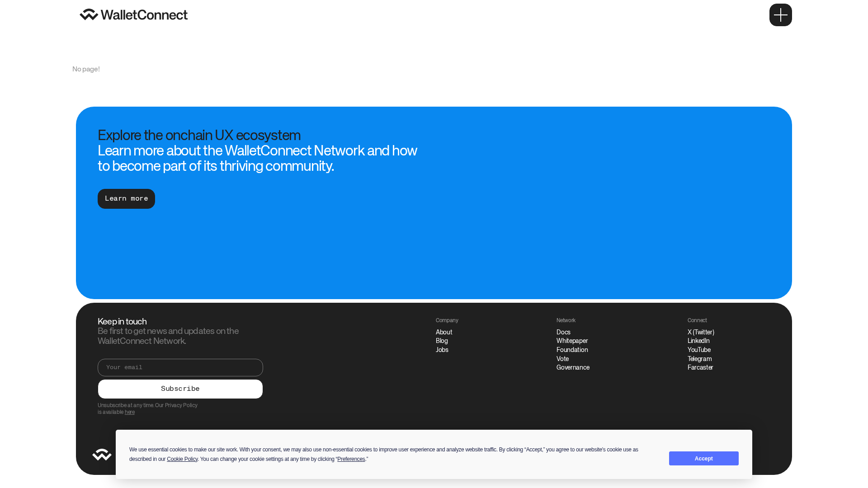Click the 'No page!' text
The image size is (868, 488).
(86, 69)
